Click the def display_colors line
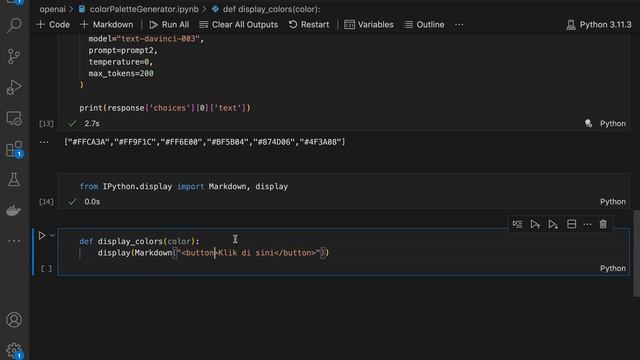This screenshot has height=360, width=640. [140, 241]
